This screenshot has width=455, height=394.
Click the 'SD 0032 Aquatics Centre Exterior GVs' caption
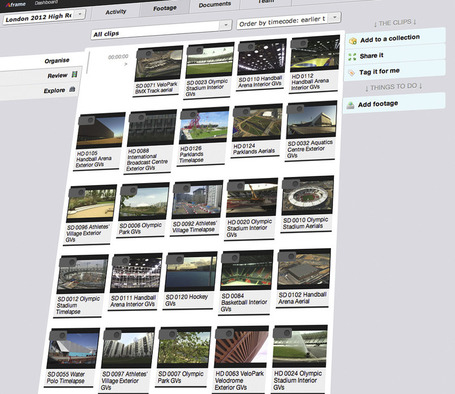(310, 149)
